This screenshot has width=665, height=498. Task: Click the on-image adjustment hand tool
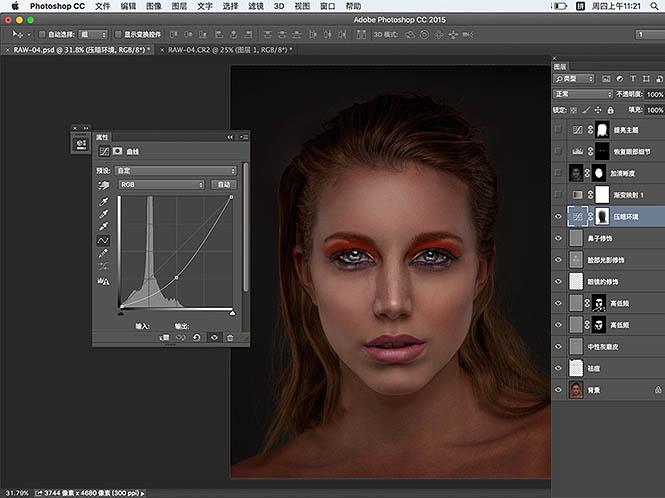[103, 185]
